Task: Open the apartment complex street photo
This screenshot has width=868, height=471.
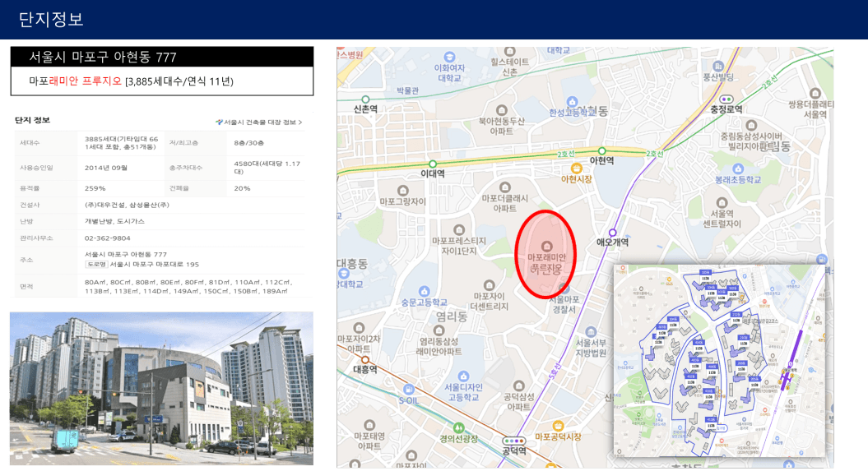Action: [x=161, y=389]
